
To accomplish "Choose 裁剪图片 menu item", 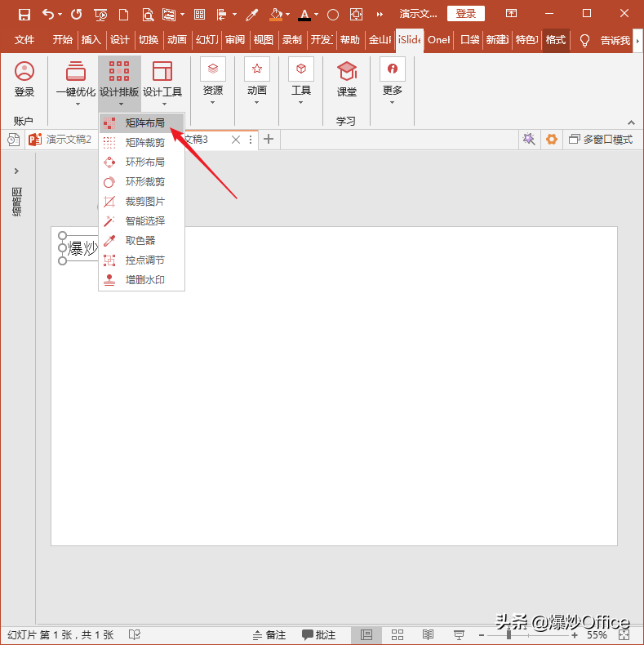I will 141,201.
